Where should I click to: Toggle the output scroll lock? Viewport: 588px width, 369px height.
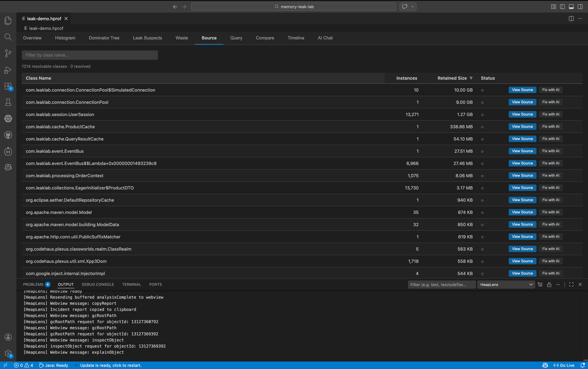(549, 285)
